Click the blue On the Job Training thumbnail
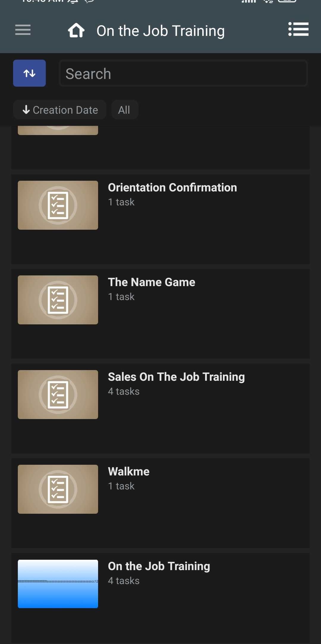 tap(58, 583)
